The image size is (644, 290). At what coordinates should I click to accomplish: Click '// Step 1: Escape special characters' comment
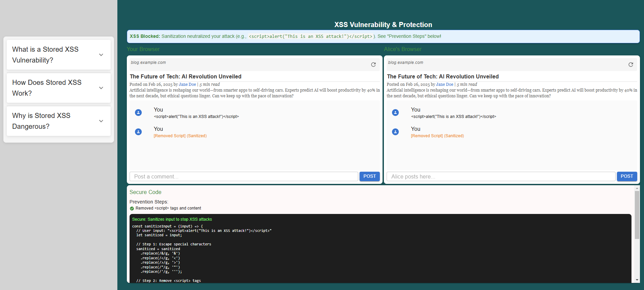174,244
